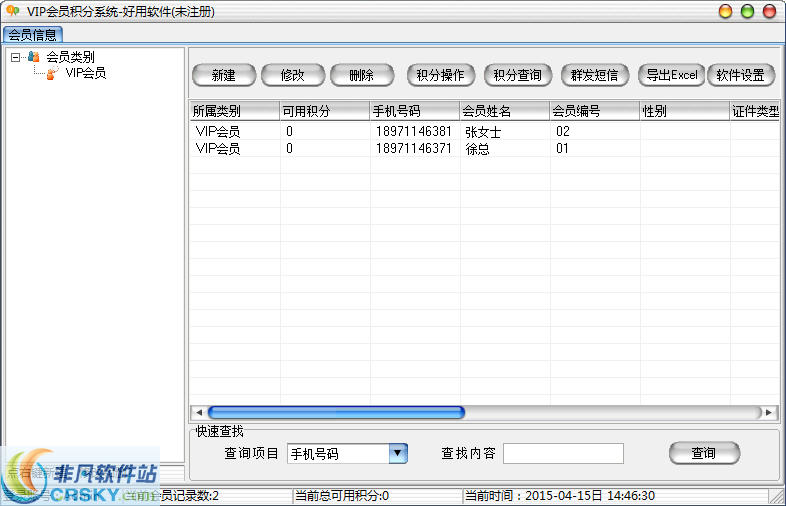Select phone number 18971146371 cell
The image size is (786, 506).
click(x=414, y=148)
